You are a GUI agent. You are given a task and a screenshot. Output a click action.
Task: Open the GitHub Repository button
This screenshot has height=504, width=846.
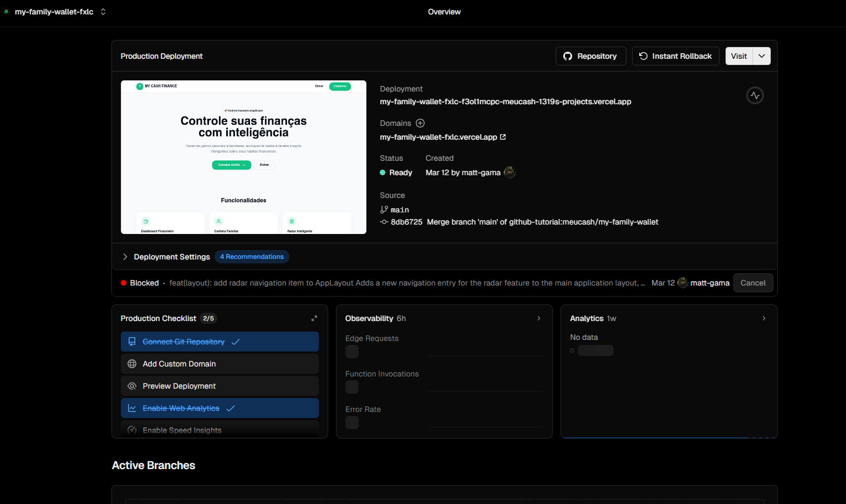pos(590,56)
